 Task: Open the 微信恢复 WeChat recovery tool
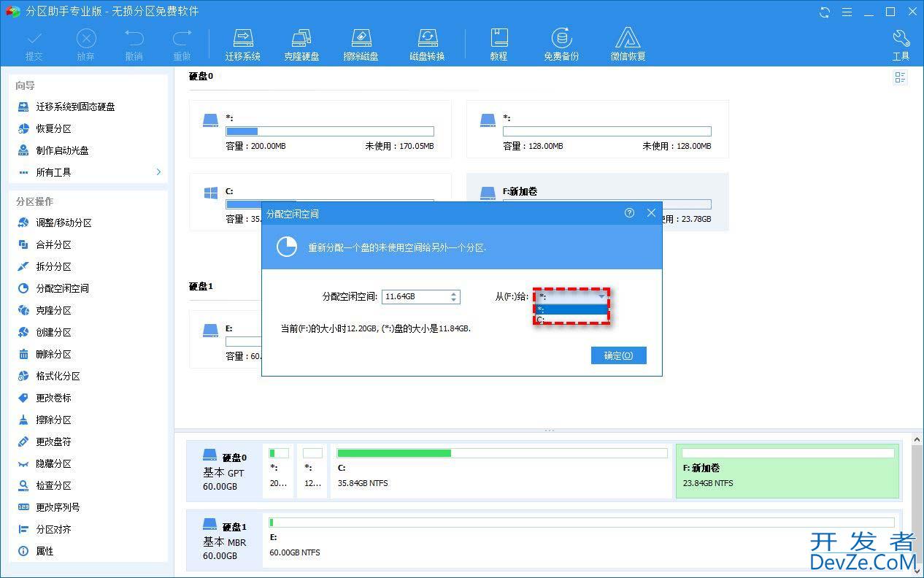628,45
